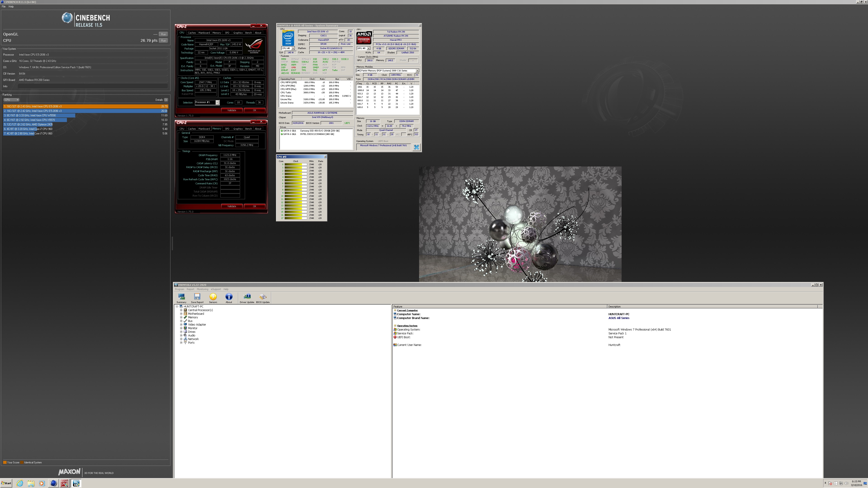Viewport: 868px width, 488px height.
Task: Open the Patriot Memory modules dropdown
Action: (x=387, y=71)
